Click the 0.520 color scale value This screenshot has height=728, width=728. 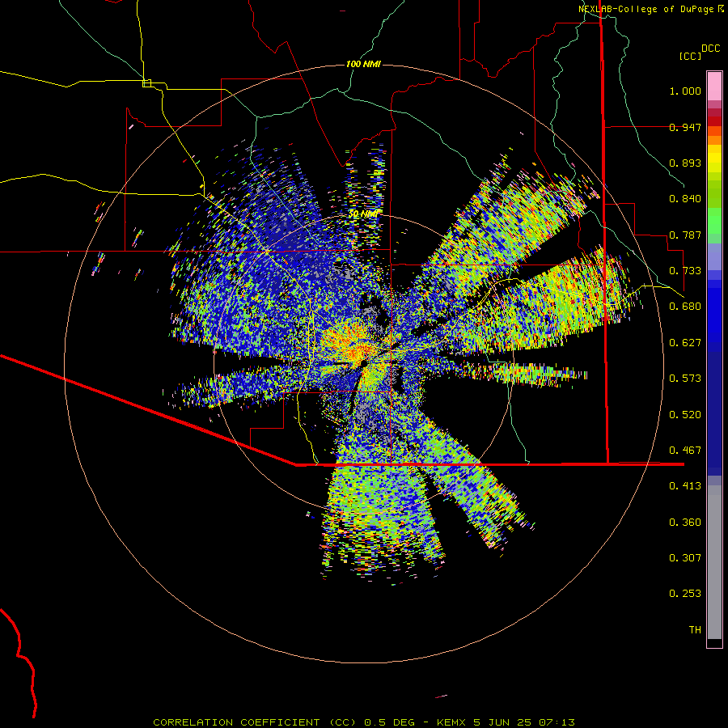click(685, 415)
